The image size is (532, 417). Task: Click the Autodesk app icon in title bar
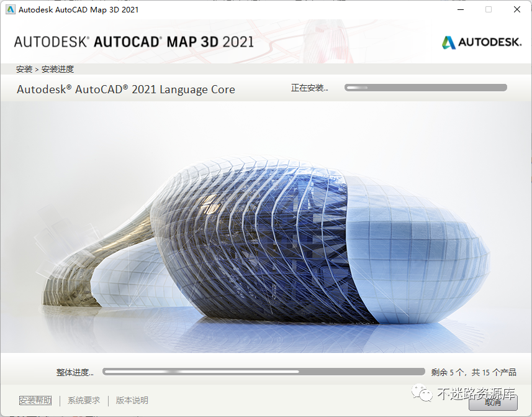click(11, 9)
